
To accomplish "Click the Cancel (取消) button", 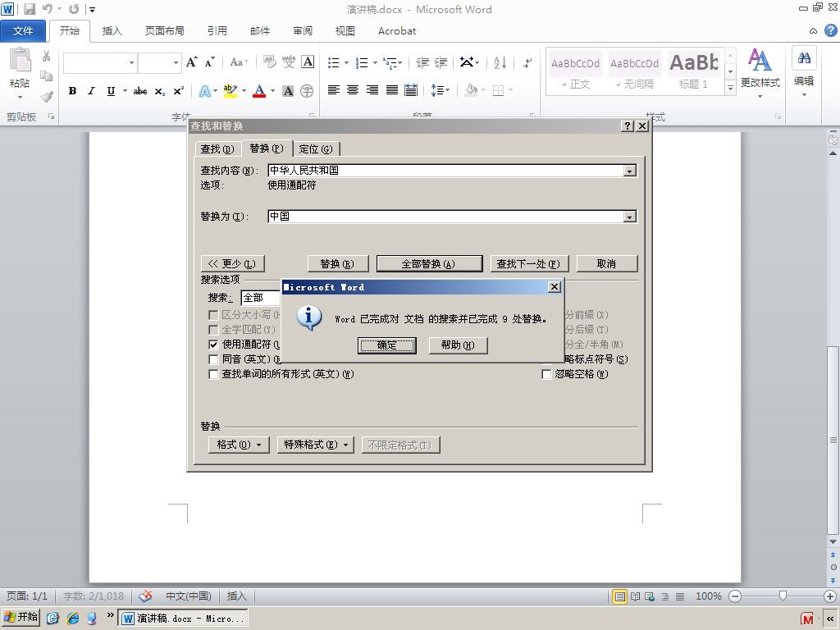I will tap(606, 263).
